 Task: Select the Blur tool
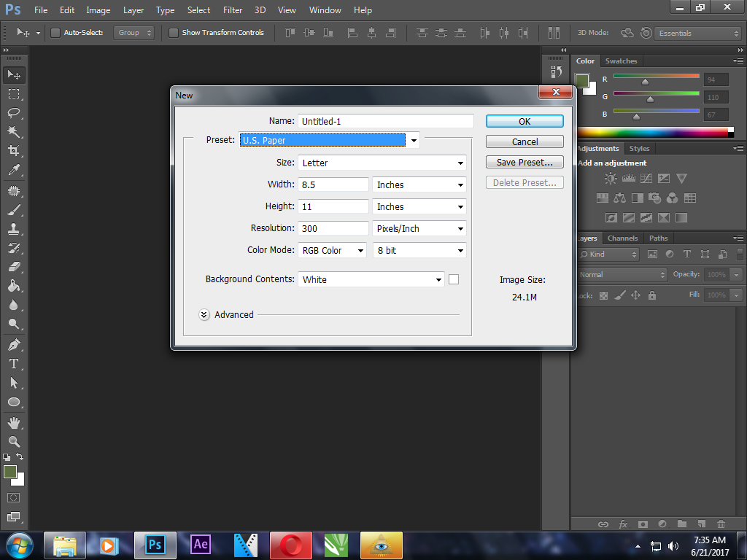[14, 306]
